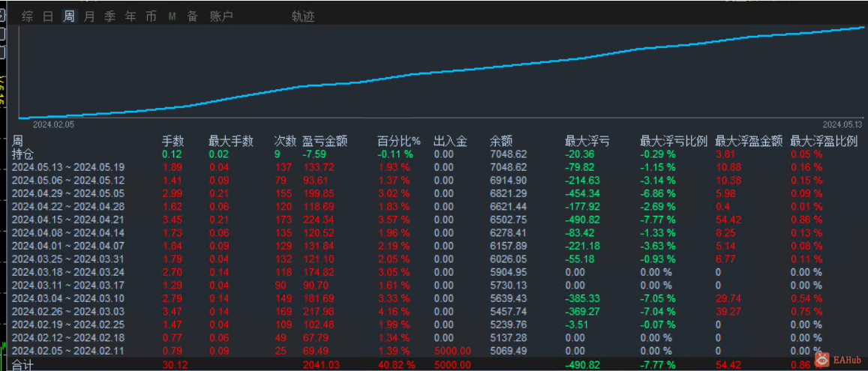
Task: Select week row 2024.04.29 ~ 2024.05.05
Action: pyautogui.click(x=434, y=193)
